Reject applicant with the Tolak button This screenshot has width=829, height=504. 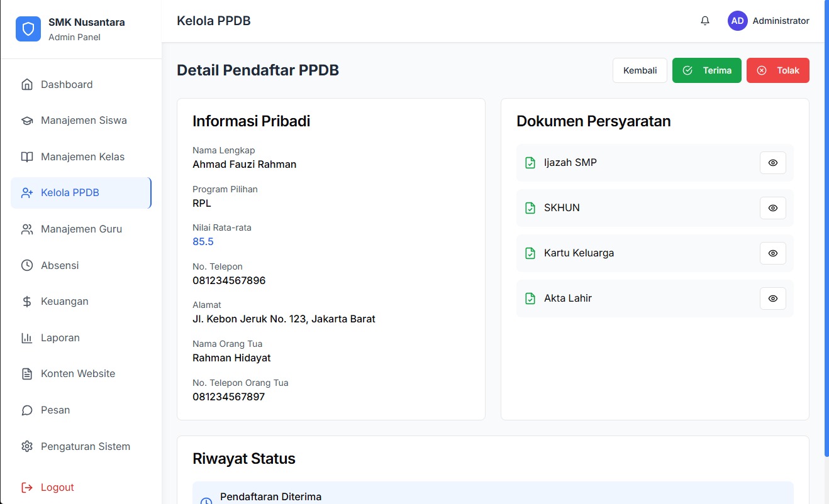(777, 70)
